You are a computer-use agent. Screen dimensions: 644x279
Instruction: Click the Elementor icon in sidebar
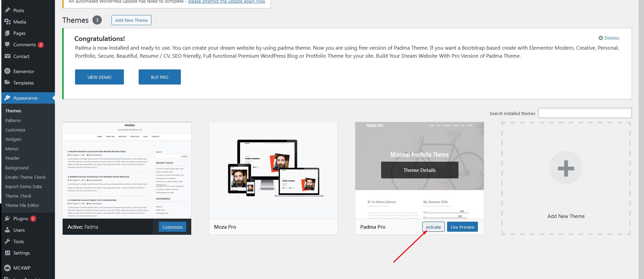coord(7,71)
